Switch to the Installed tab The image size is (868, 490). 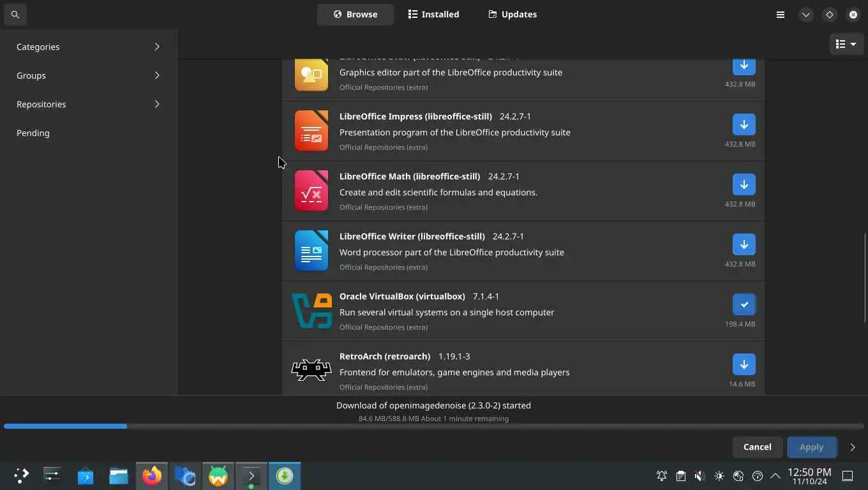[433, 14]
